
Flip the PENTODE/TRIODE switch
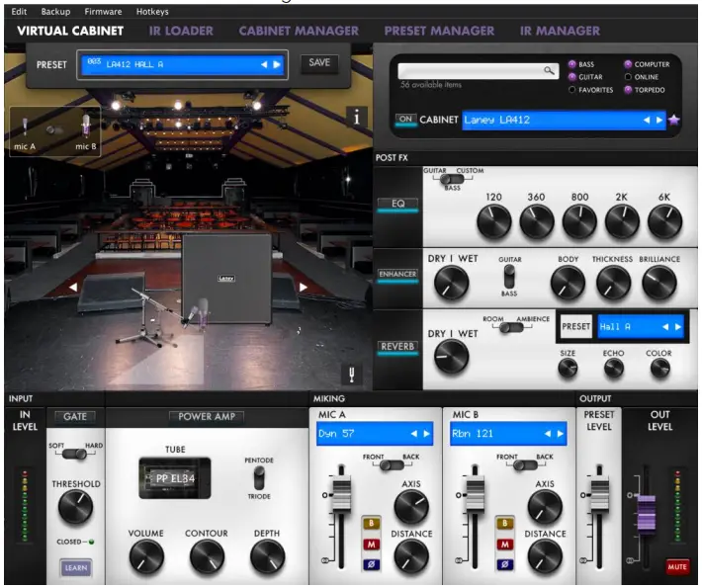tap(259, 478)
